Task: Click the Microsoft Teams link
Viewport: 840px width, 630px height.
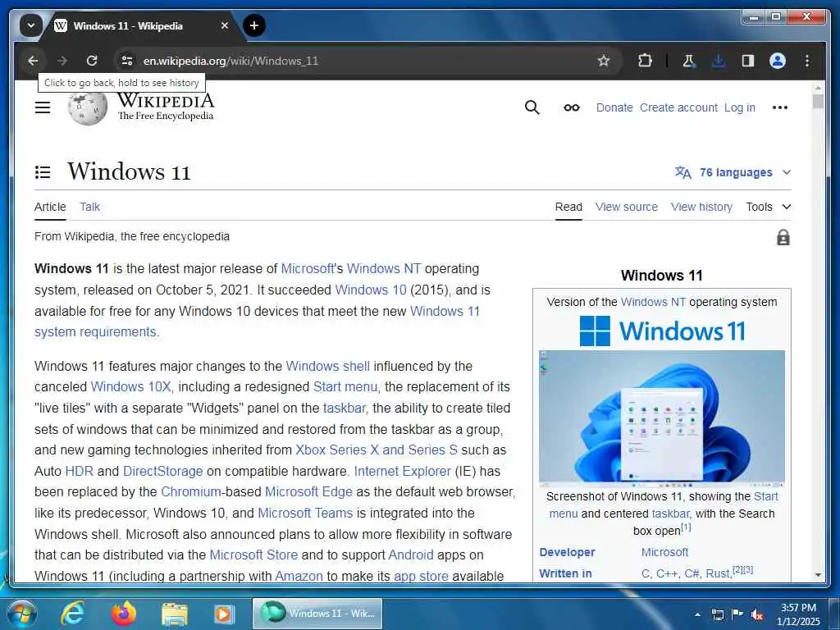Action: [x=305, y=514]
